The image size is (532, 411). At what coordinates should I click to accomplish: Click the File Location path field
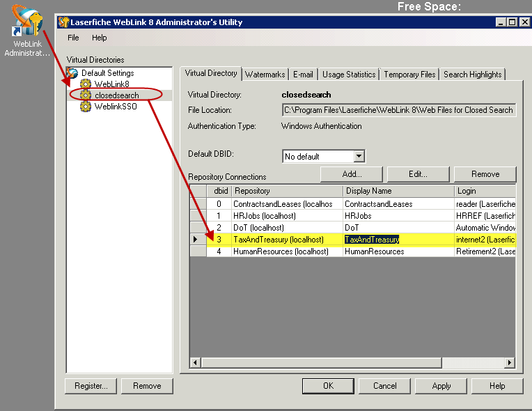[399, 110]
